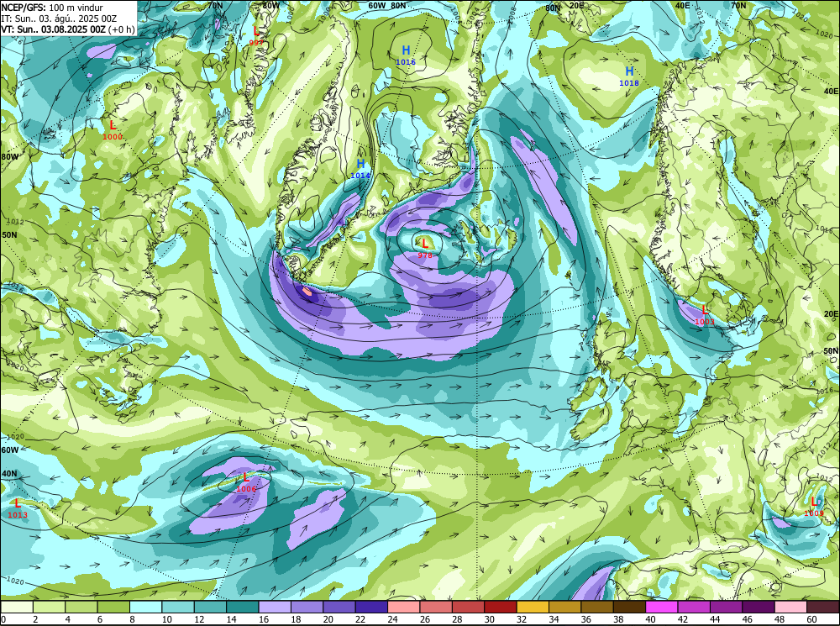Select the high pressure marker labeled 1018

click(629, 76)
